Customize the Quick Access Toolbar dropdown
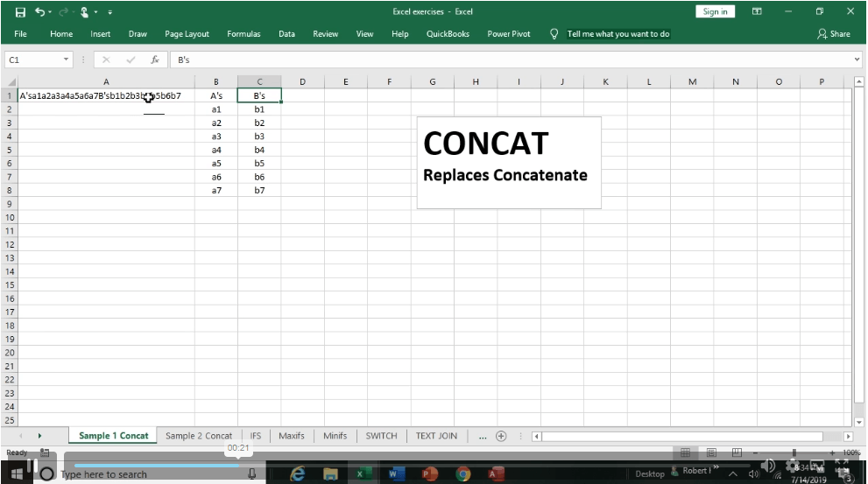 (x=110, y=11)
